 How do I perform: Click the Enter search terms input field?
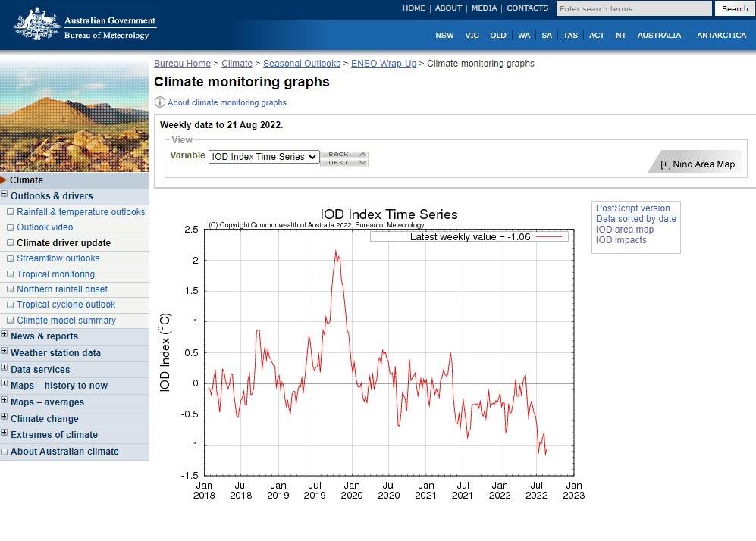point(633,9)
